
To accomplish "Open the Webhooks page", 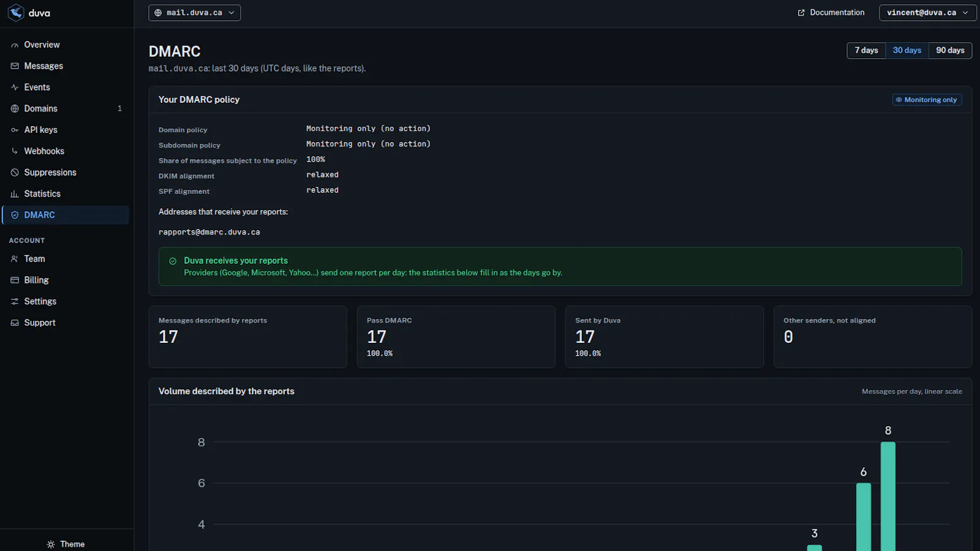I will 66,151.
